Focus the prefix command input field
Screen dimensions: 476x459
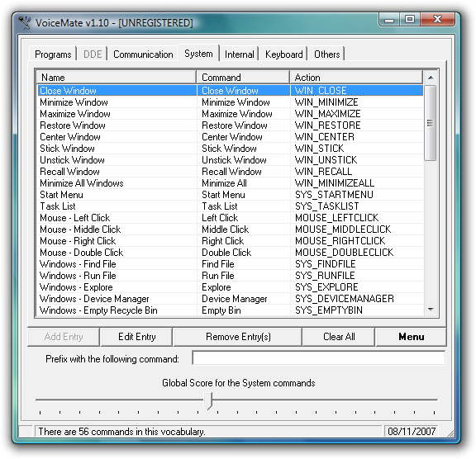(x=319, y=358)
